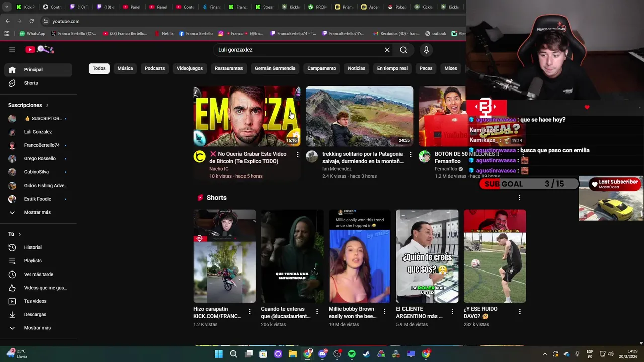
Task: Open Luli Gonzalez subscription channel
Action: tap(38, 132)
